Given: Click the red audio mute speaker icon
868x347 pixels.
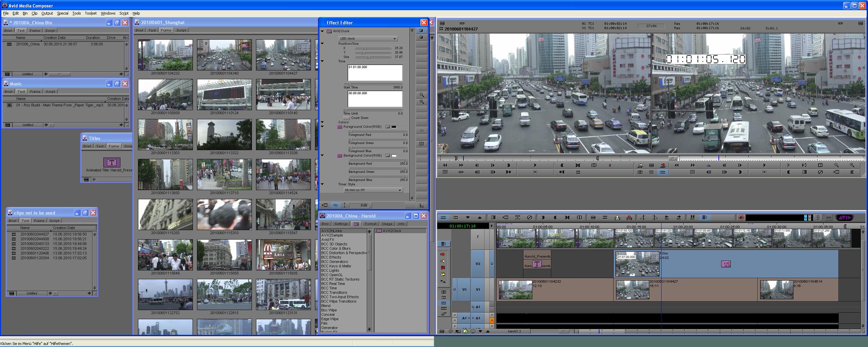Looking at the screenshot, I should pos(741,218).
